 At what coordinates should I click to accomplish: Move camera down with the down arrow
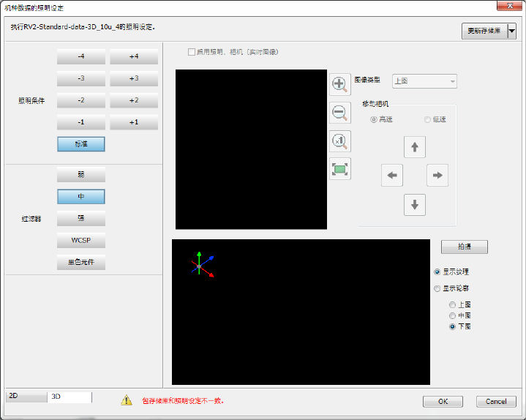[x=415, y=205]
